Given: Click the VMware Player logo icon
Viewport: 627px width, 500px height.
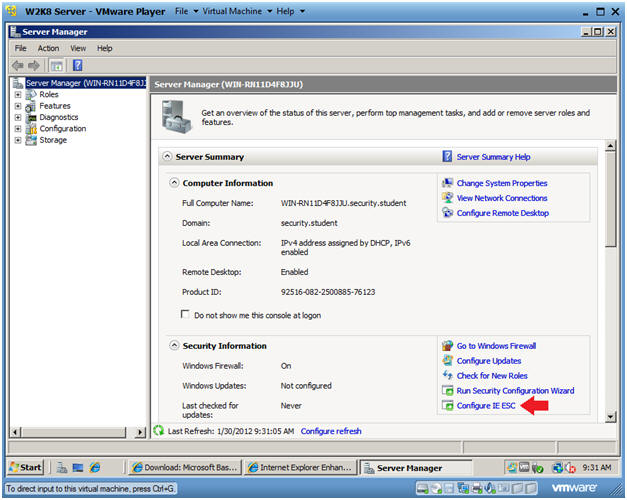Looking at the screenshot, I should pos(12,11).
